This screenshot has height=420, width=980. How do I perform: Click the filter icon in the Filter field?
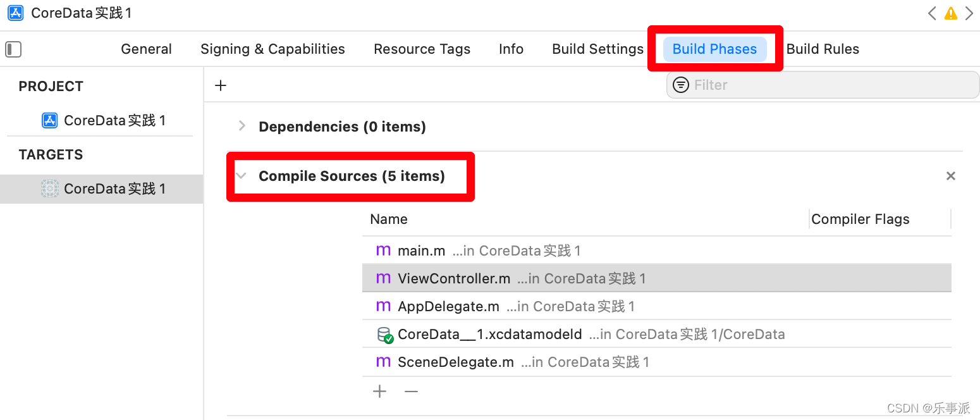[681, 85]
